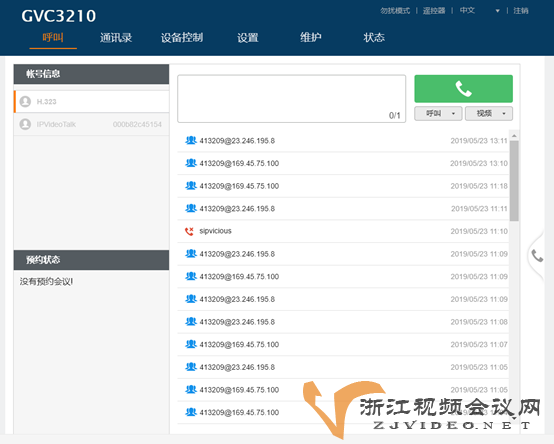Click the conference icon on the 11:08 entry
This screenshot has height=444, width=554.
(x=191, y=322)
